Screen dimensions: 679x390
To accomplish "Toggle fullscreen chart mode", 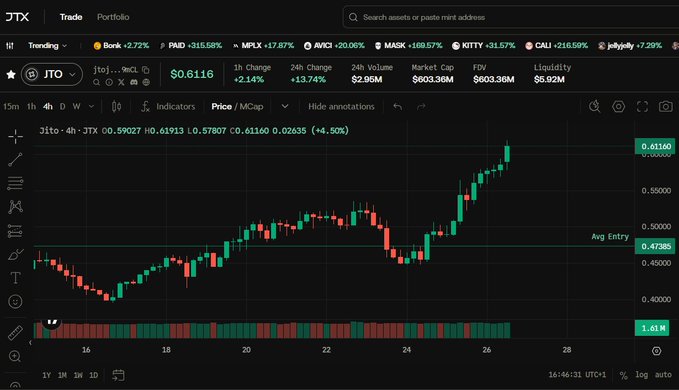I will 642,106.
